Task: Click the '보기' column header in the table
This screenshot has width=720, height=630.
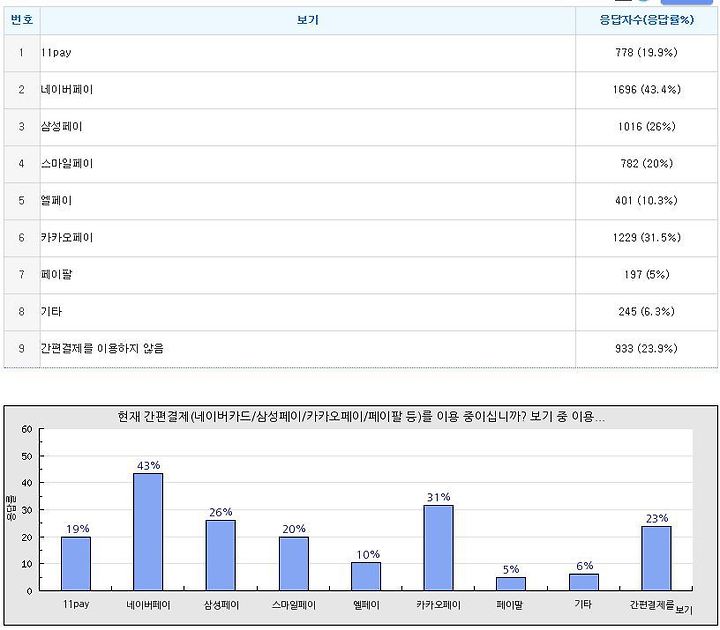Action: pyautogui.click(x=308, y=20)
